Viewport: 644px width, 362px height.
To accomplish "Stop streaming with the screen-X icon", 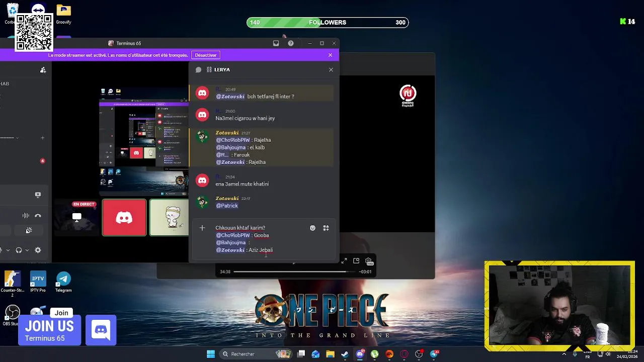I will pos(38,195).
